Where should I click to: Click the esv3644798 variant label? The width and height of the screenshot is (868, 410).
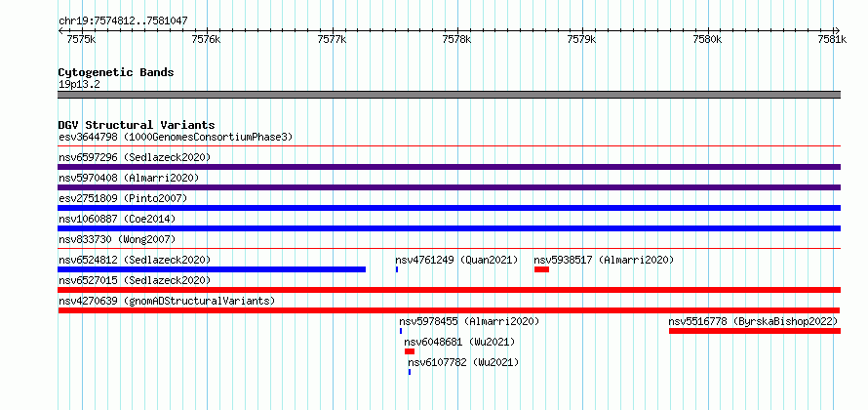point(176,137)
